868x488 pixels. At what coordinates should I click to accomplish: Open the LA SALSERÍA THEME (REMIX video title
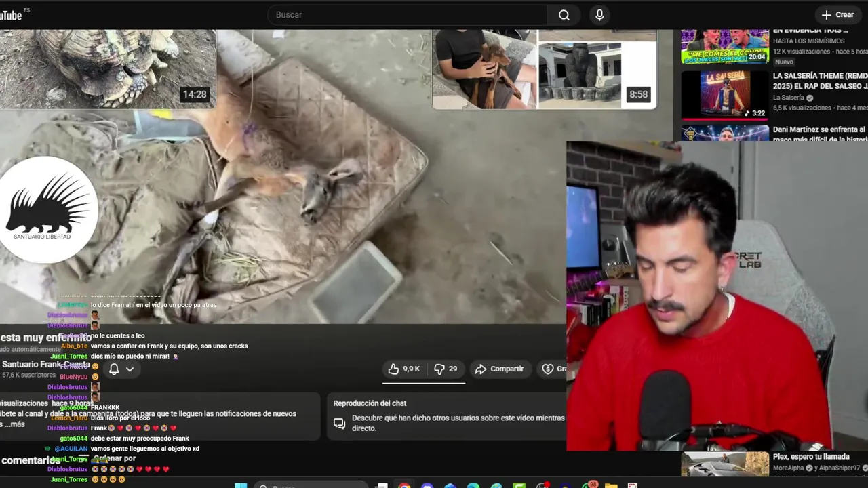[820, 81]
